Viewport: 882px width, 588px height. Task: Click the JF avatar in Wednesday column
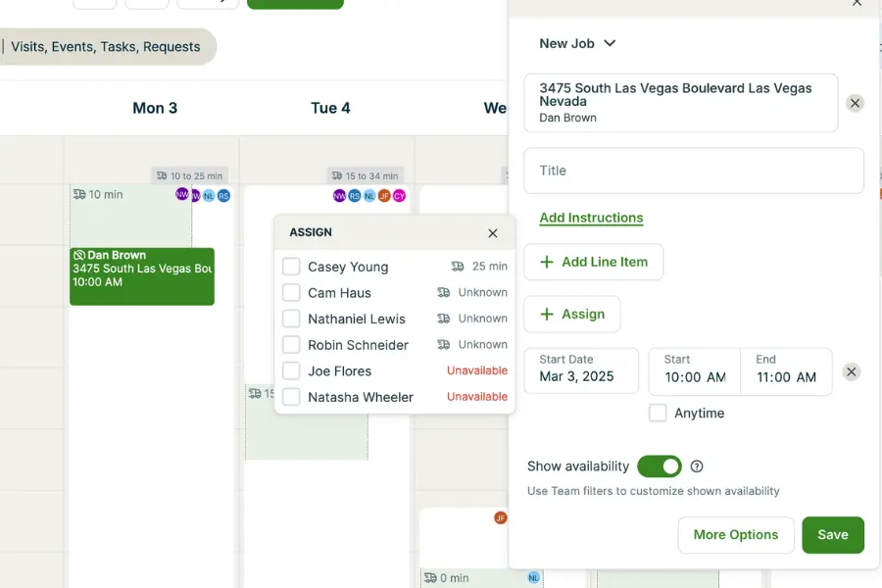point(500,517)
